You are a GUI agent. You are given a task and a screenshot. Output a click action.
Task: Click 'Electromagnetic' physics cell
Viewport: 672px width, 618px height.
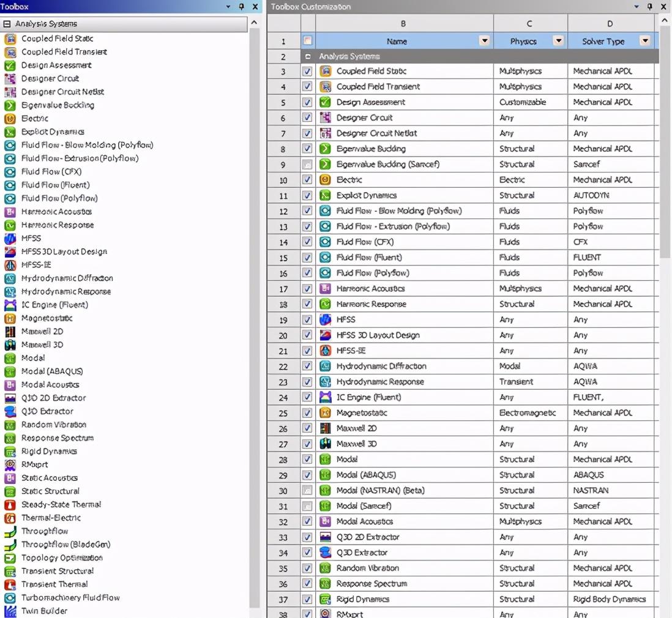click(531, 413)
